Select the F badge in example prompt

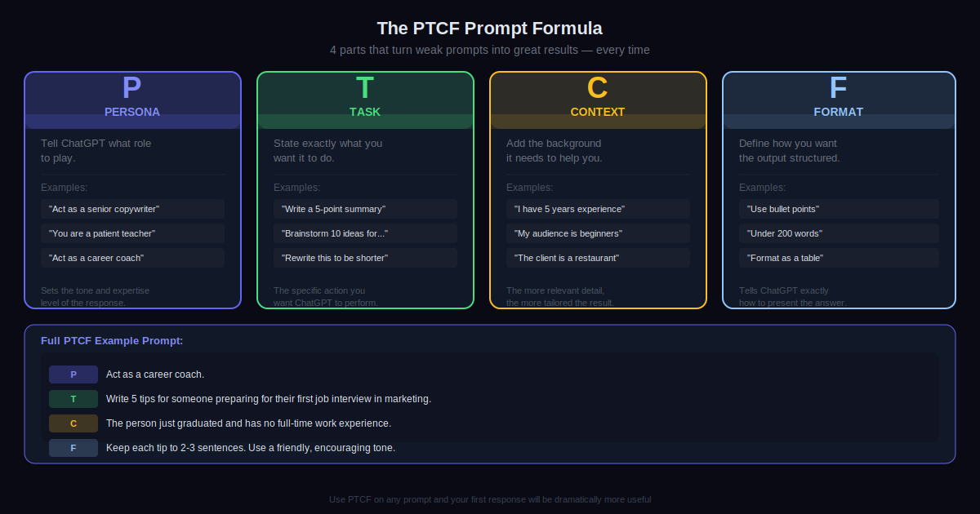(73, 448)
